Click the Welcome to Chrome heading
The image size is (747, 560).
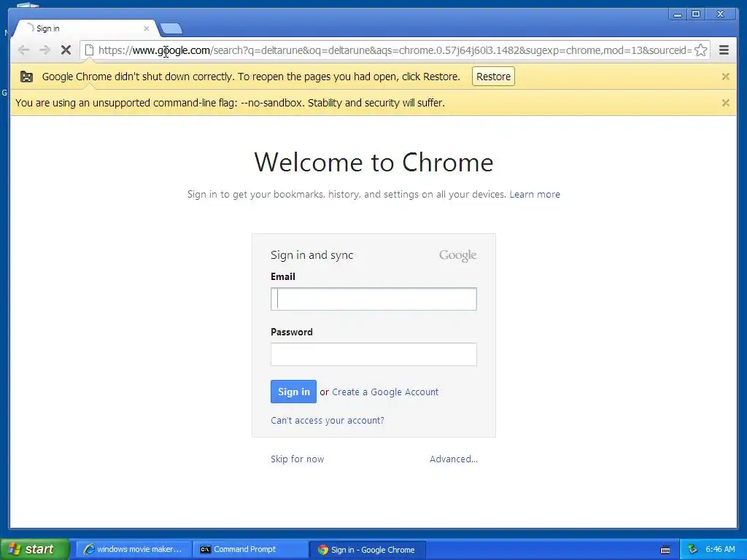[373, 163]
